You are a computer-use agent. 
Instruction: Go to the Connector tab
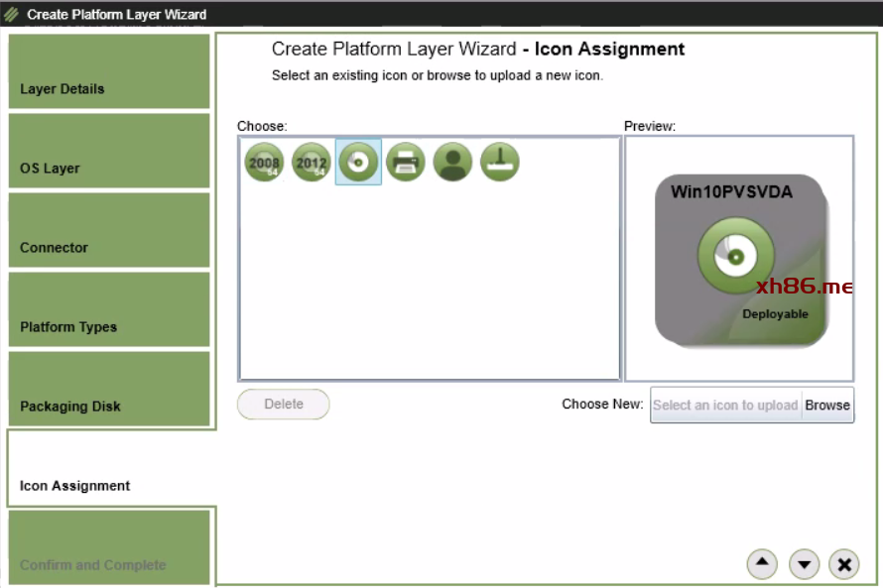click(x=109, y=231)
